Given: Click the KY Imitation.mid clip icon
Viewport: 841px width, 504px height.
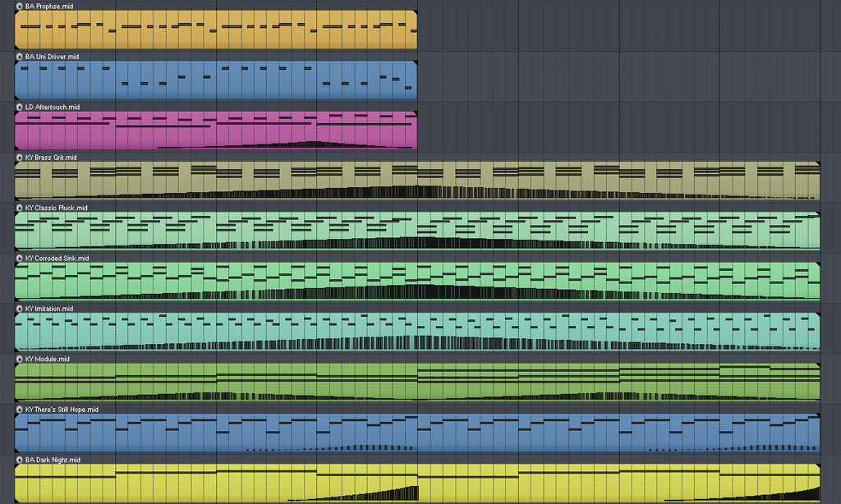Looking at the screenshot, I should 20,309.
